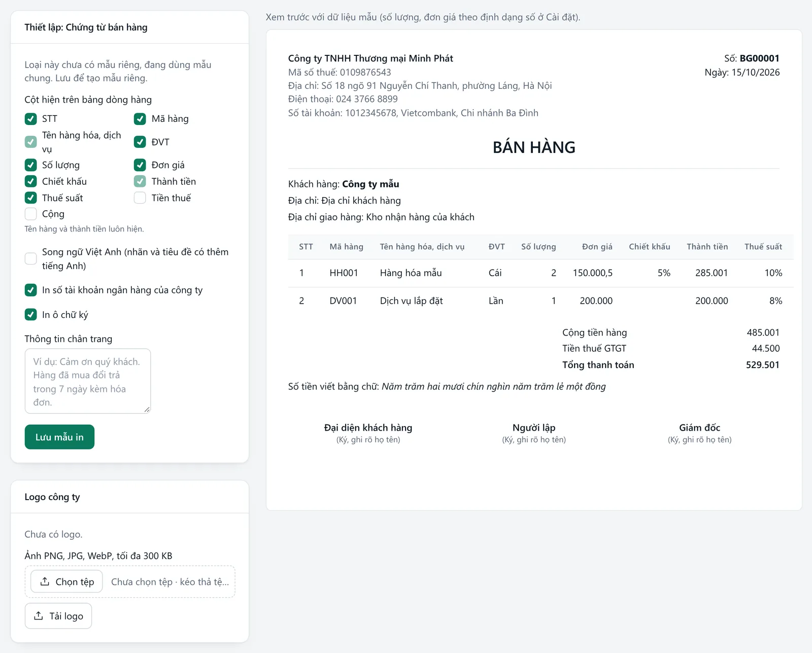Click the Tổng thanh toán amount 529.501
The image size is (812, 653).
762,365
